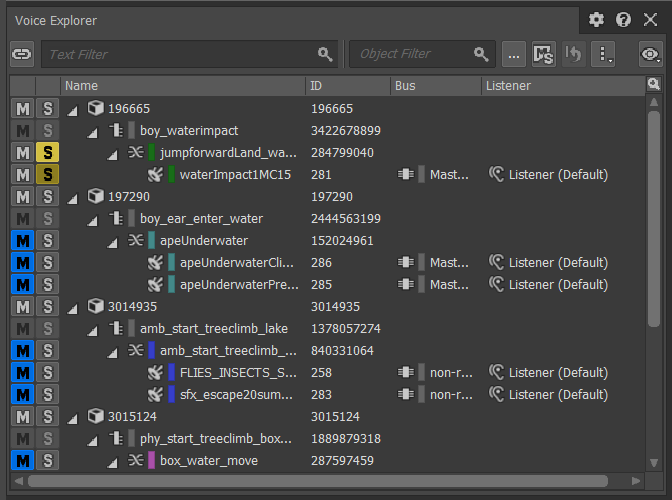Collapse the 196665 game object
672x500 pixels.
[72, 109]
